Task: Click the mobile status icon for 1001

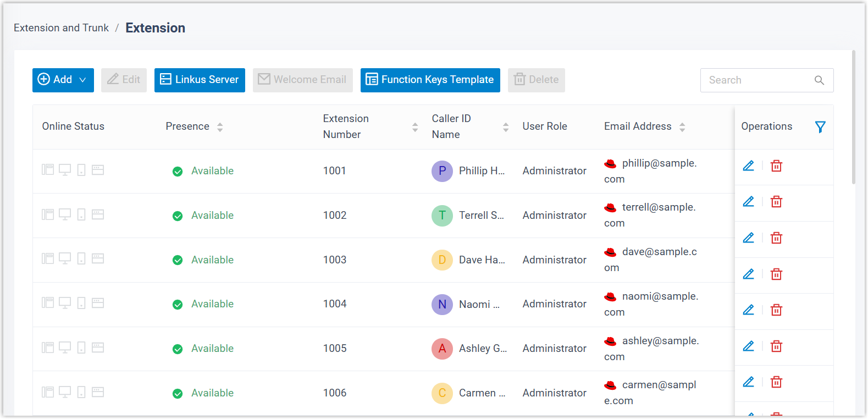Action: tap(81, 170)
